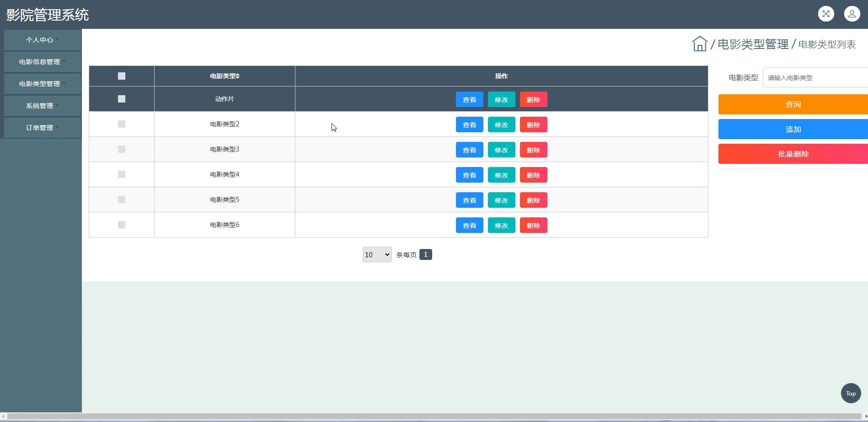Check the box for 动作片 row
The height and width of the screenshot is (422, 868).
122,99
